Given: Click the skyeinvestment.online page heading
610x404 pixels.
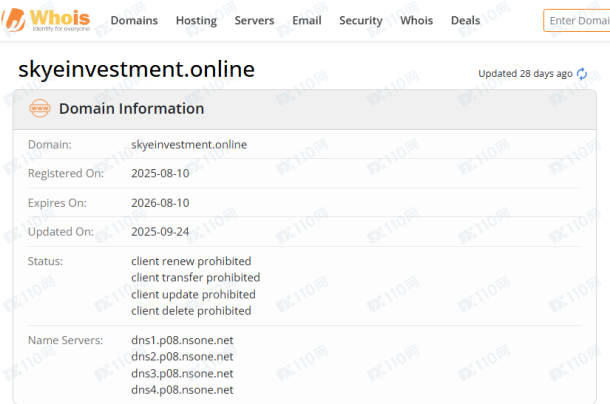Looking at the screenshot, I should point(137,69).
